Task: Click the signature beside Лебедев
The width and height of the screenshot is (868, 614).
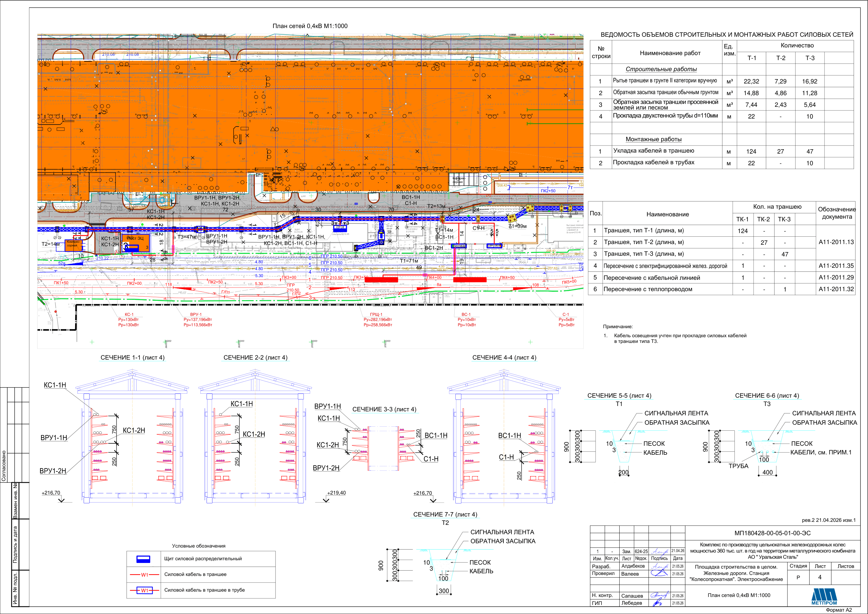Action: tap(658, 603)
